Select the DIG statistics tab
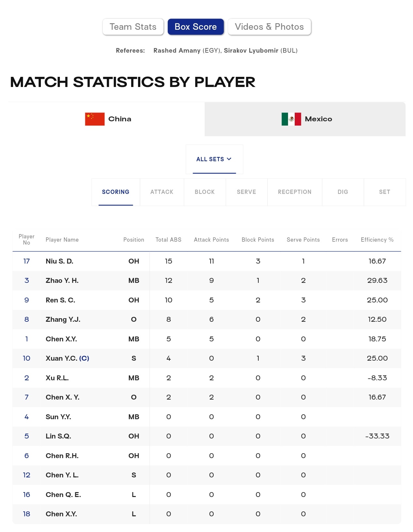 click(343, 192)
